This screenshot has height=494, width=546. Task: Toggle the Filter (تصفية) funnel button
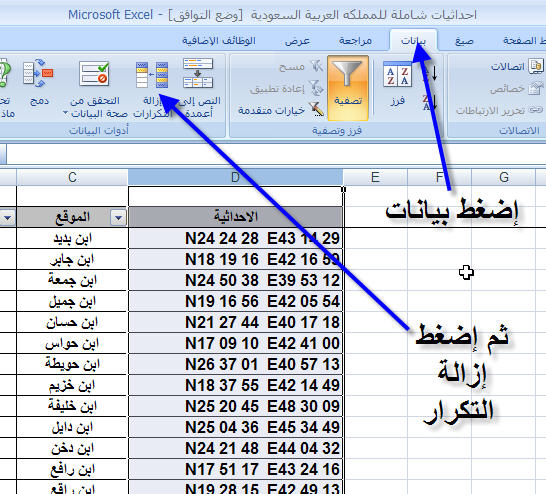pyautogui.click(x=348, y=88)
